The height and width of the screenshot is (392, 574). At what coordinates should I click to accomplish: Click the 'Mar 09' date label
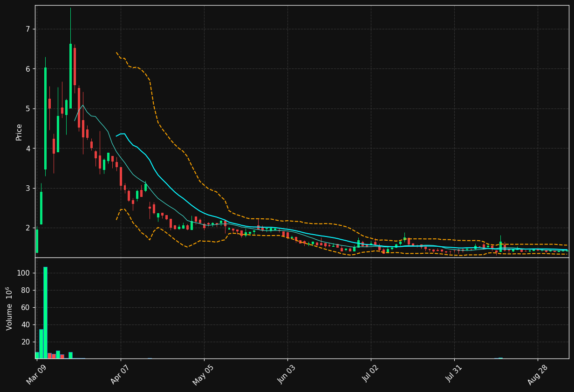coord(36,375)
